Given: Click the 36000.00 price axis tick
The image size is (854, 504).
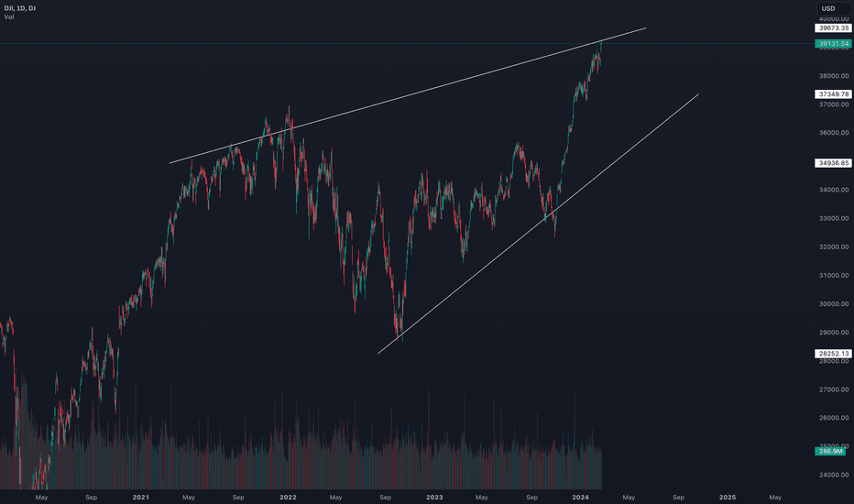Looking at the screenshot, I should 834,132.
